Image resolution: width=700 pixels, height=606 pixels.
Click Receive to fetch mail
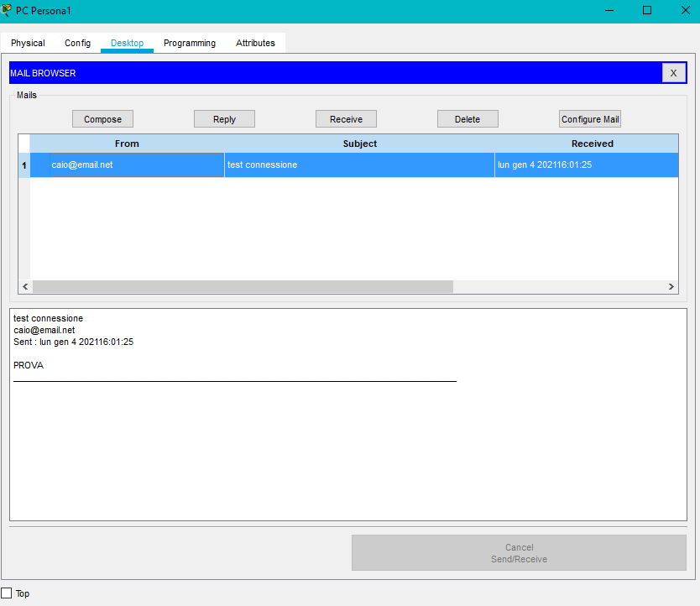346,119
